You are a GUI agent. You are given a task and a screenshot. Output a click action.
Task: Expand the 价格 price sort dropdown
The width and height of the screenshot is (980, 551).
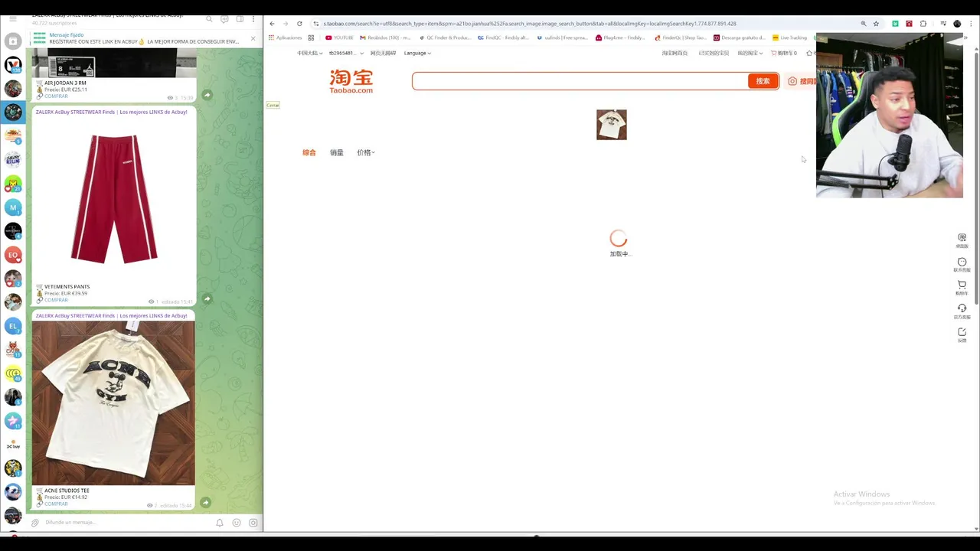365,153
